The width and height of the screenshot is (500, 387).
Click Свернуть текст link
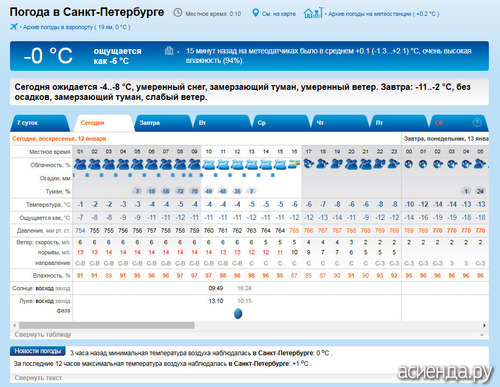click(x=38, y=378)
